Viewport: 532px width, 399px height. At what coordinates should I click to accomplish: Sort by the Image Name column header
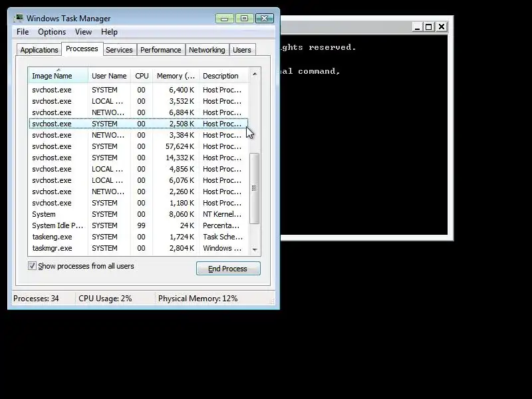pyautogui.click(x=58, y=76)
